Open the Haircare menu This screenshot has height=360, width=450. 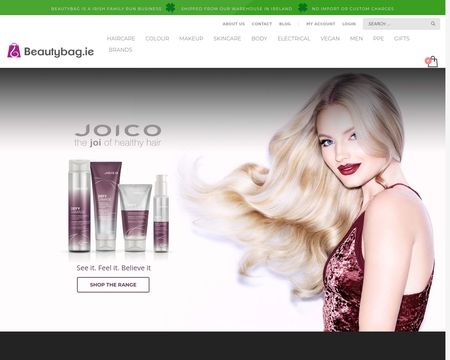pyautogui.click(x=121, y=38)
